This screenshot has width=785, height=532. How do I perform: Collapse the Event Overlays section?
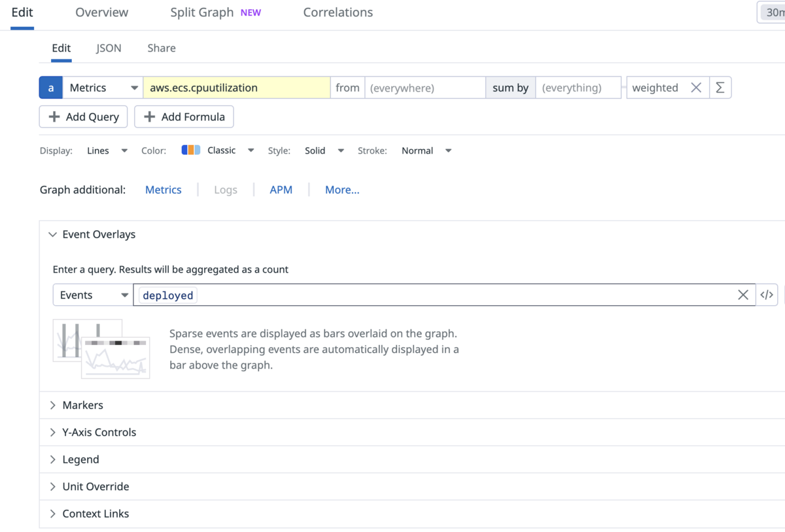coord(53,235)
